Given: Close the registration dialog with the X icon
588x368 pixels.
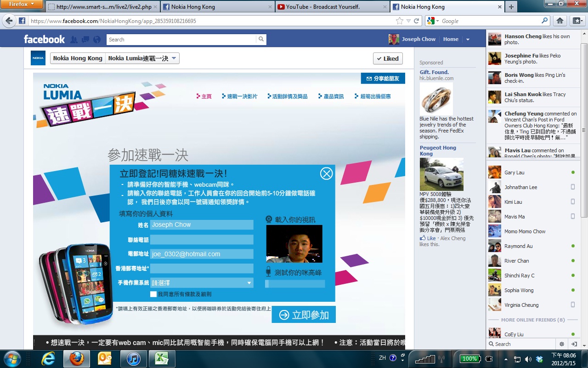Looking at the screenshot, I should (326, 173).
